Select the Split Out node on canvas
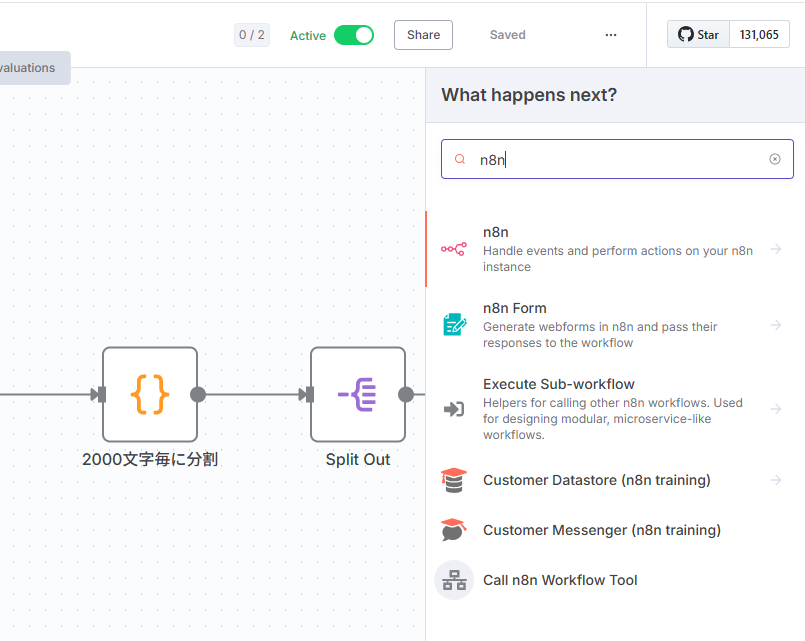Screen dimensions: 805x641 pyautogui.click(x=358, y=394)
